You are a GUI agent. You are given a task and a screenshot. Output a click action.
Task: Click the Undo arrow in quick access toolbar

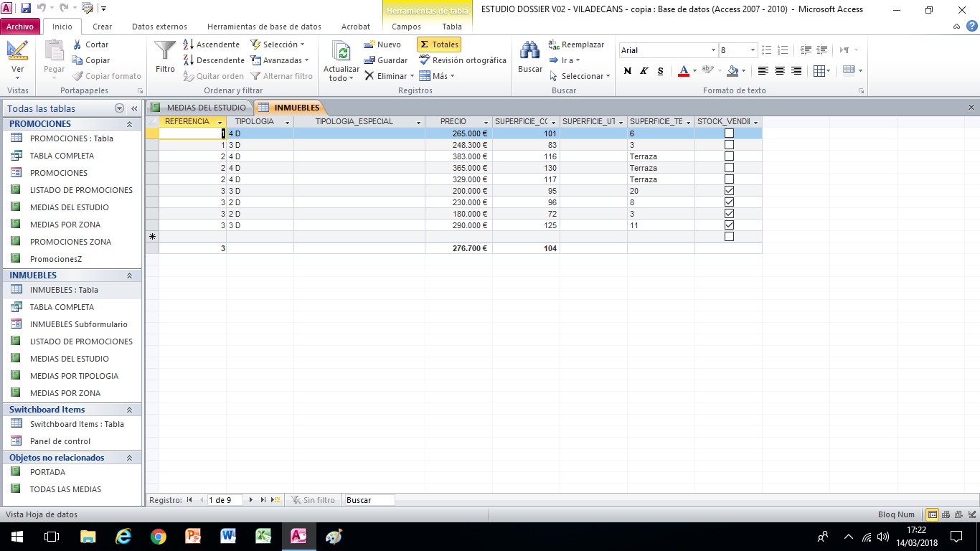[x=42, y=9]
